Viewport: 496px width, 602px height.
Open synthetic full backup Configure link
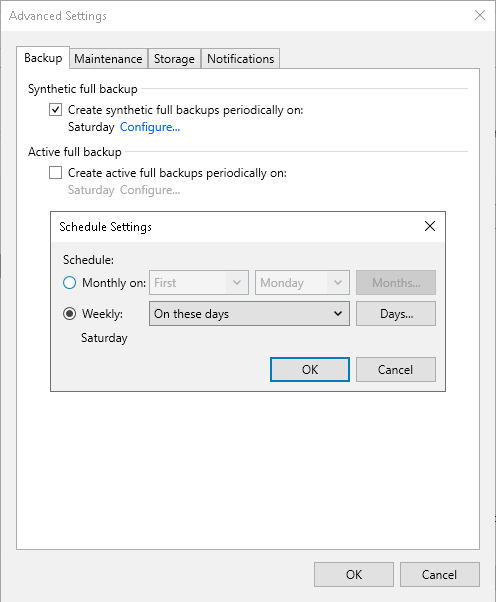[x=150, y=127]
